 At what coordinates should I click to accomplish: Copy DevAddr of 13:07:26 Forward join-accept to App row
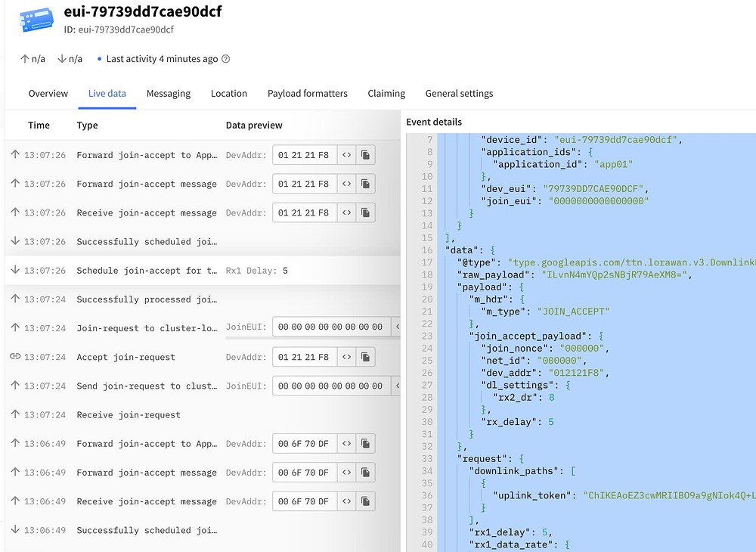[365, 155]
